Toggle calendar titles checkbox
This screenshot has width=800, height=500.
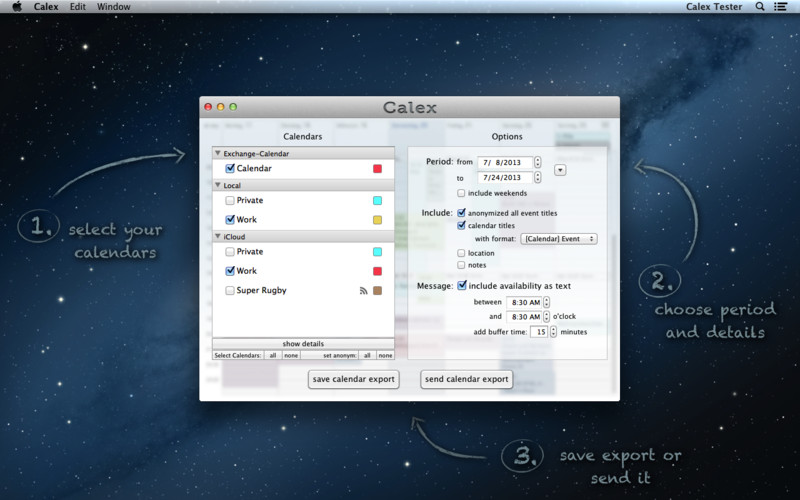click(461, 225)
